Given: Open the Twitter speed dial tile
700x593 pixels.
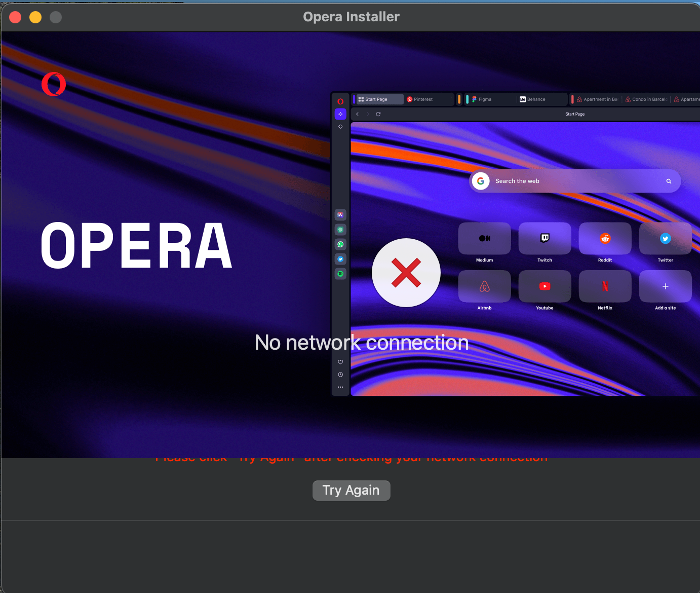Looking at the screenshot, I should (665, 238).
